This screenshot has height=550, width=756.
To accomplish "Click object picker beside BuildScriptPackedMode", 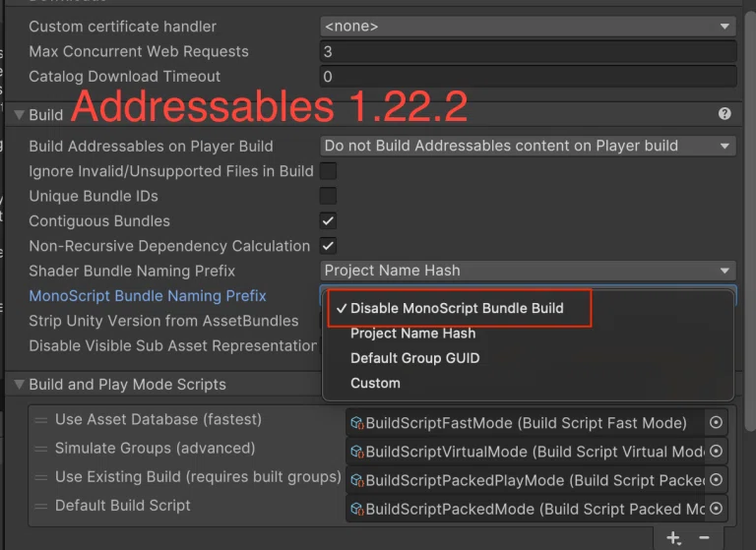I will coord(716,509).
